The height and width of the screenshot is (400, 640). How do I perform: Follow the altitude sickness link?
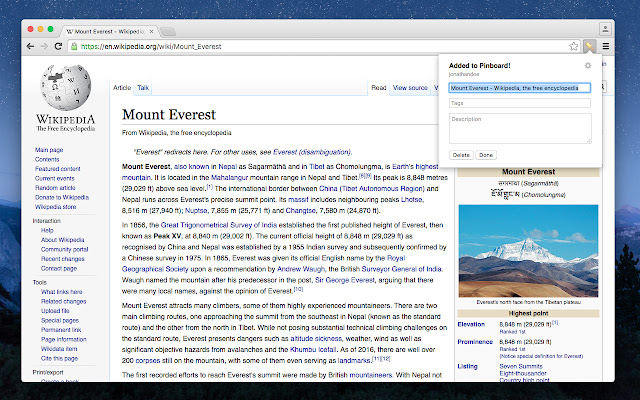click(316, 338)
